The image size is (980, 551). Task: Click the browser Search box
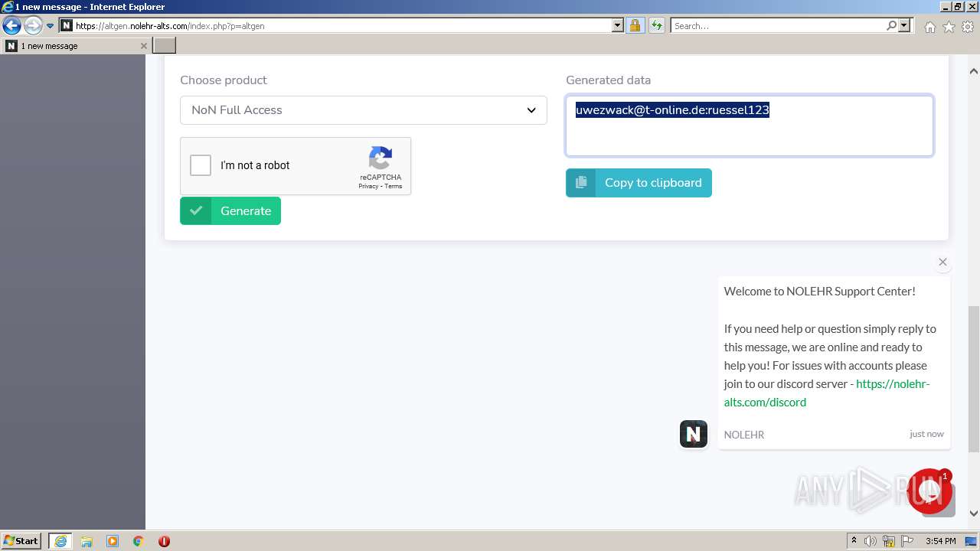click(x=778, y=25)
